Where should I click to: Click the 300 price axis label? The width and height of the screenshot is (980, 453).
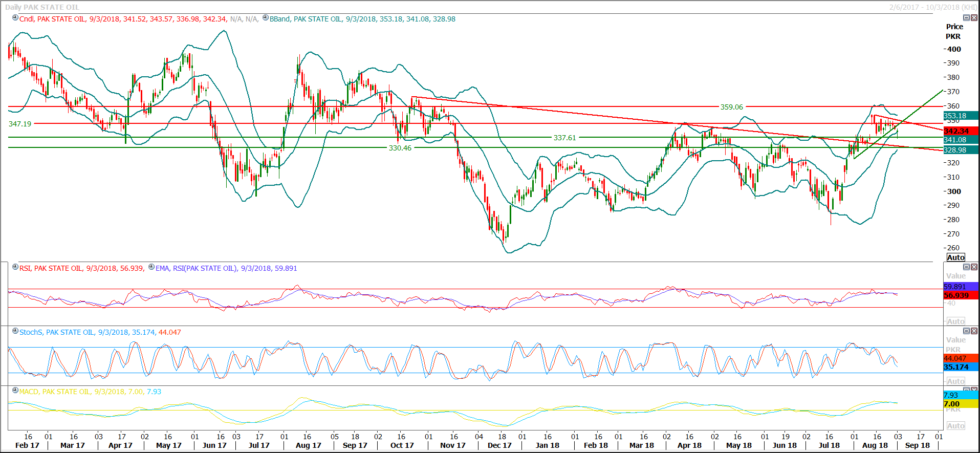point(954,191)
